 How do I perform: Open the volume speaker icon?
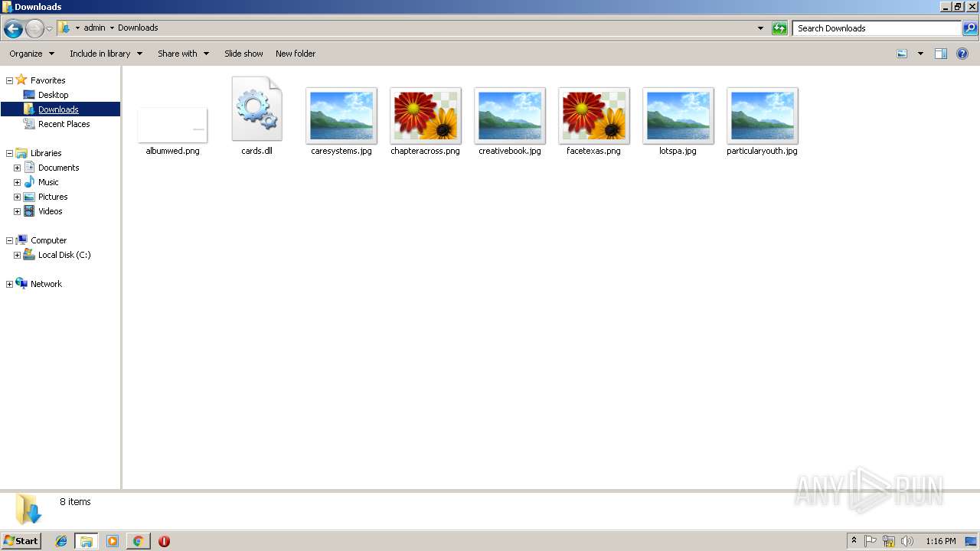click(907, 541)
